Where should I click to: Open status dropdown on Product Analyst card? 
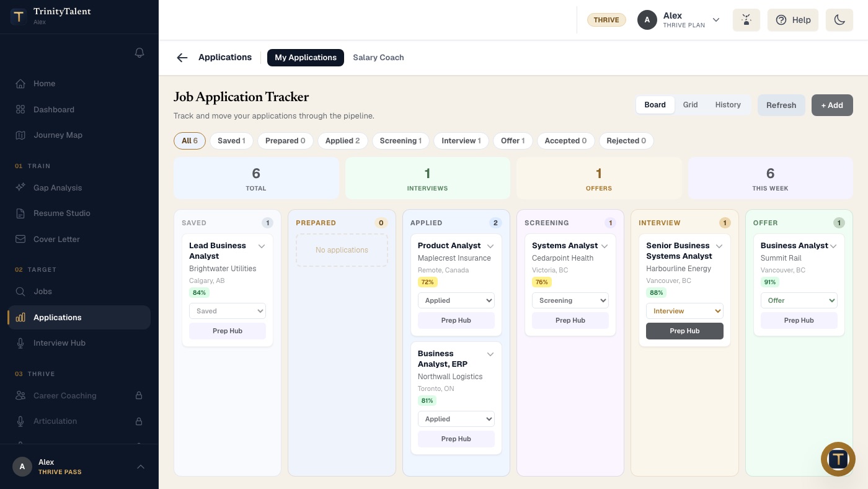click(x=456, y=300)
